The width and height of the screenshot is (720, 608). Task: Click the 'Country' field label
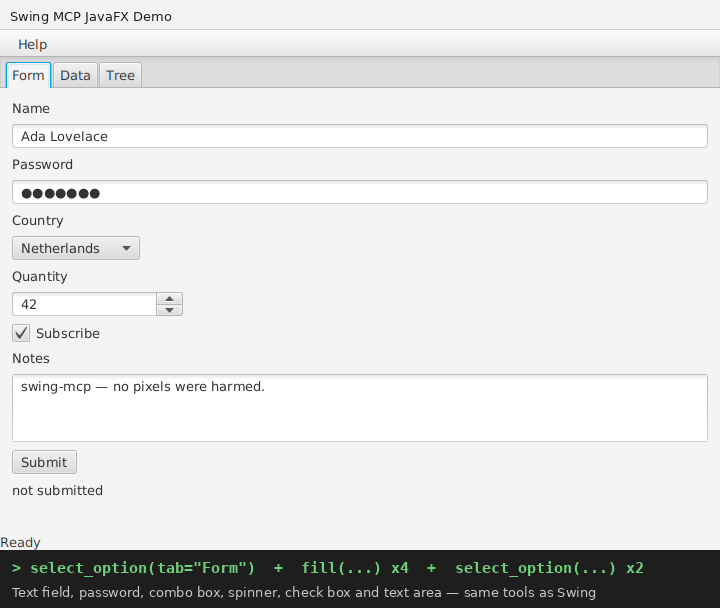38,220
